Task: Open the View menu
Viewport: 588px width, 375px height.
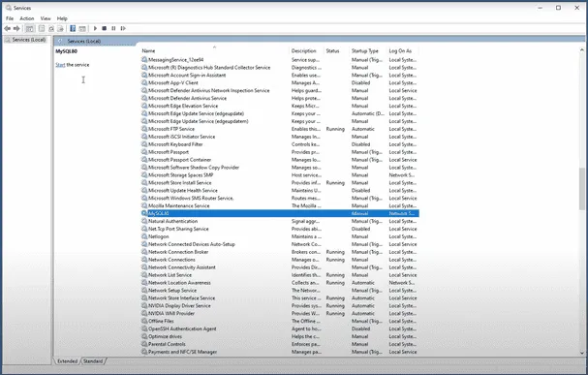Action: (46, 18)
